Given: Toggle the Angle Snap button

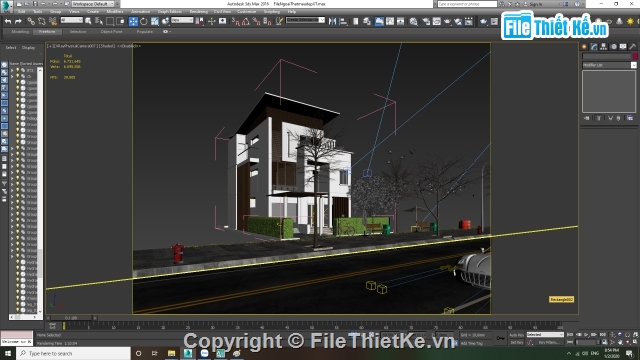Looking at the screenshot, I should pyautogui.click(x=246, y=21).
